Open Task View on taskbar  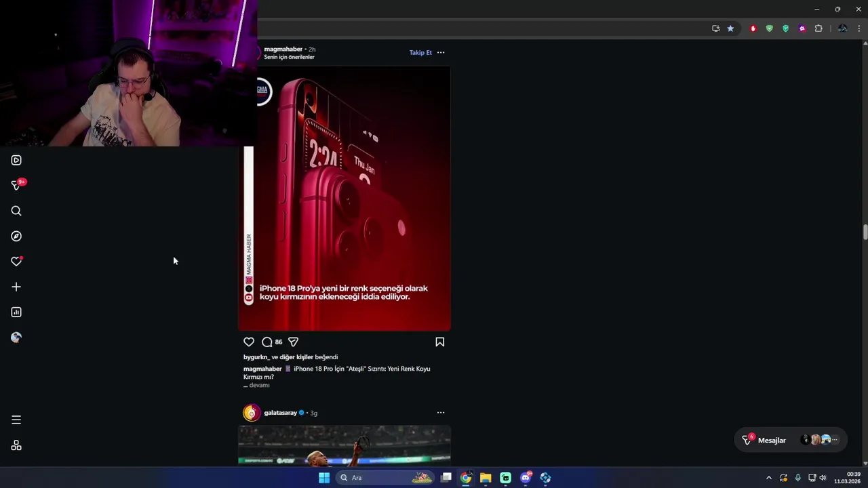coord(446,478)
